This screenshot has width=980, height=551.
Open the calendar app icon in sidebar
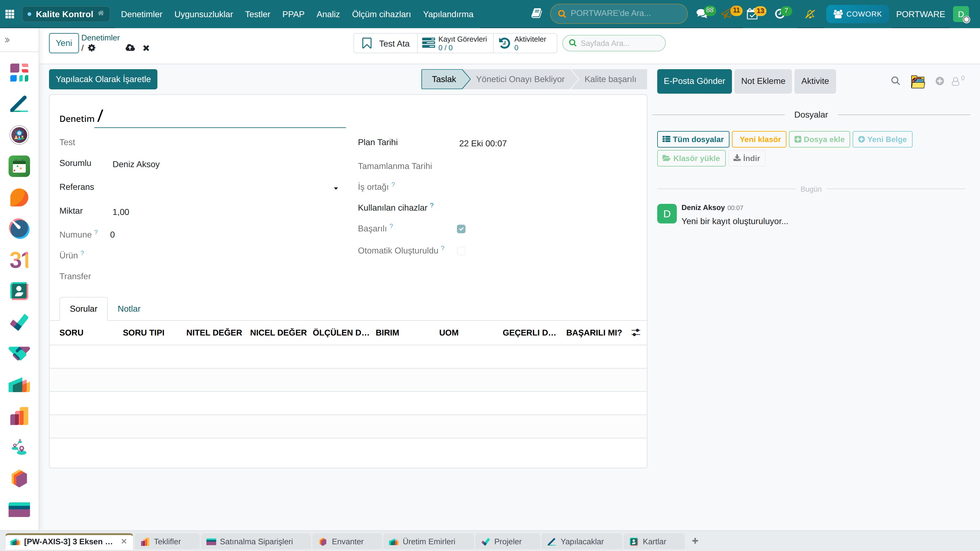19,166
